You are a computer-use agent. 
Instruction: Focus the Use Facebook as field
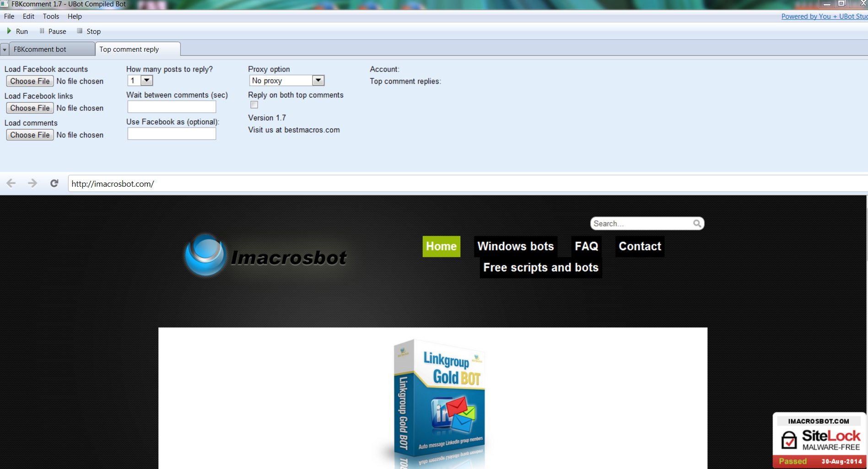172,134
